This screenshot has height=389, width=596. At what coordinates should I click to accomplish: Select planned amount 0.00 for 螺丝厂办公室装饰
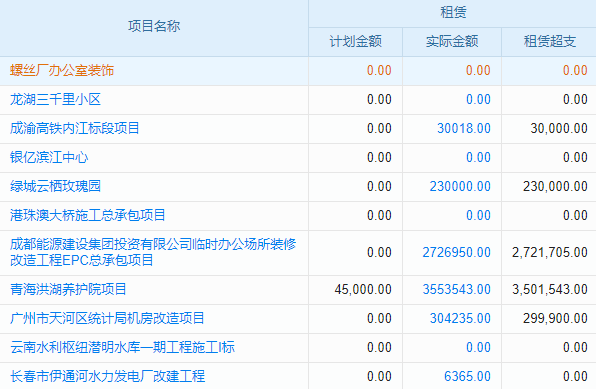tap(379, 70)
